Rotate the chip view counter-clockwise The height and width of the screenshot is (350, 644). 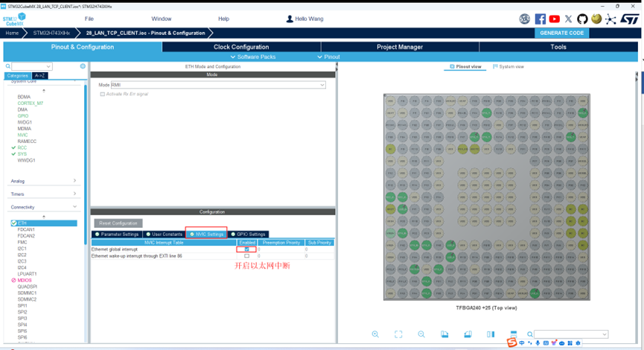click(x=468, y=334)
